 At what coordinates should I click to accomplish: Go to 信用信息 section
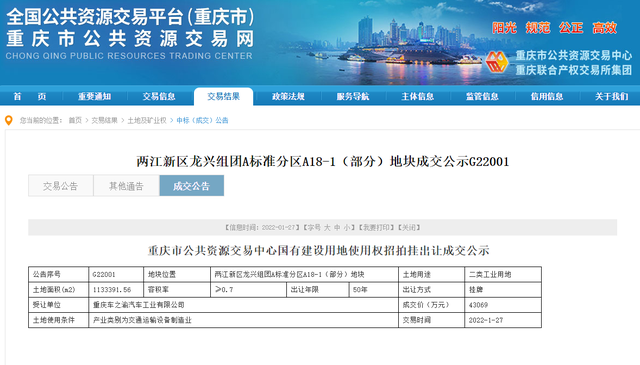547,97
